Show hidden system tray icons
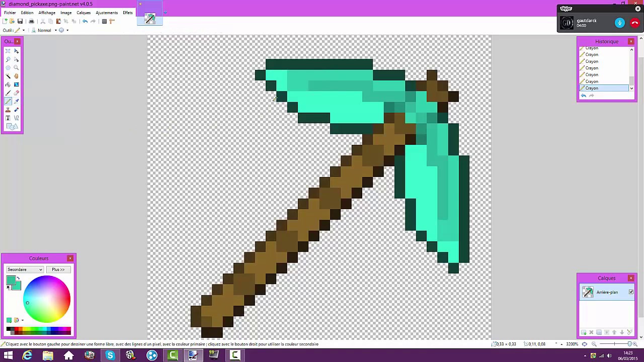The height and width of the screenshot is (362, 644). click(x=585, y=356)
